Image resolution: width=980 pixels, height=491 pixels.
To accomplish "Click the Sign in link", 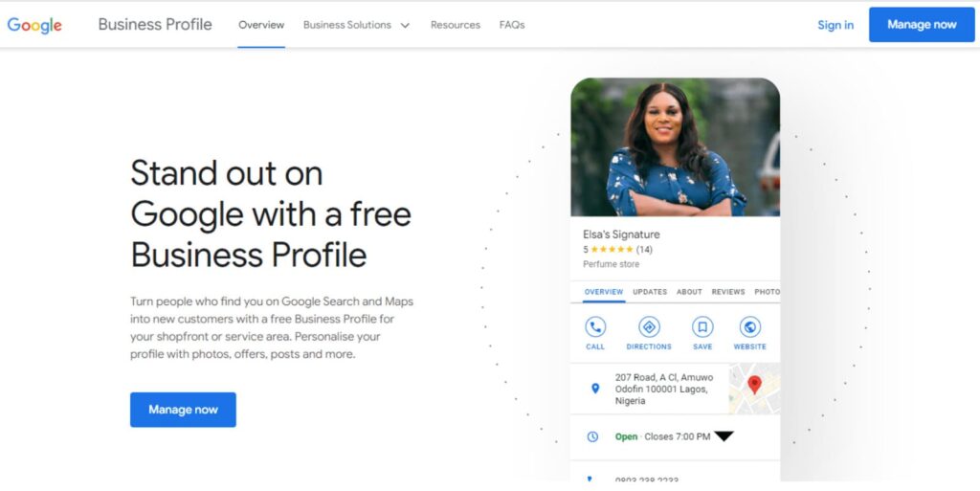I will (835, 25).
